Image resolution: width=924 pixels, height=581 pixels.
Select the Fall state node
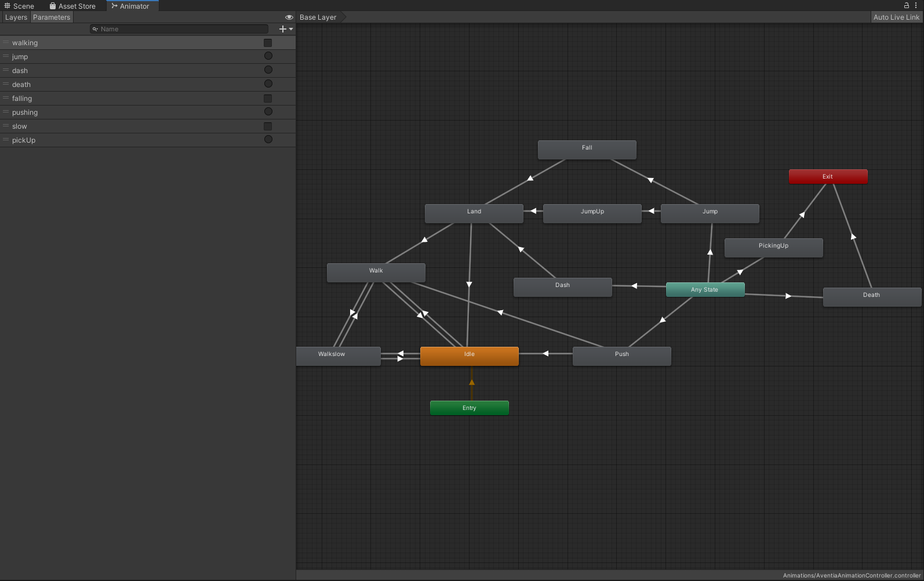(587, 150)
